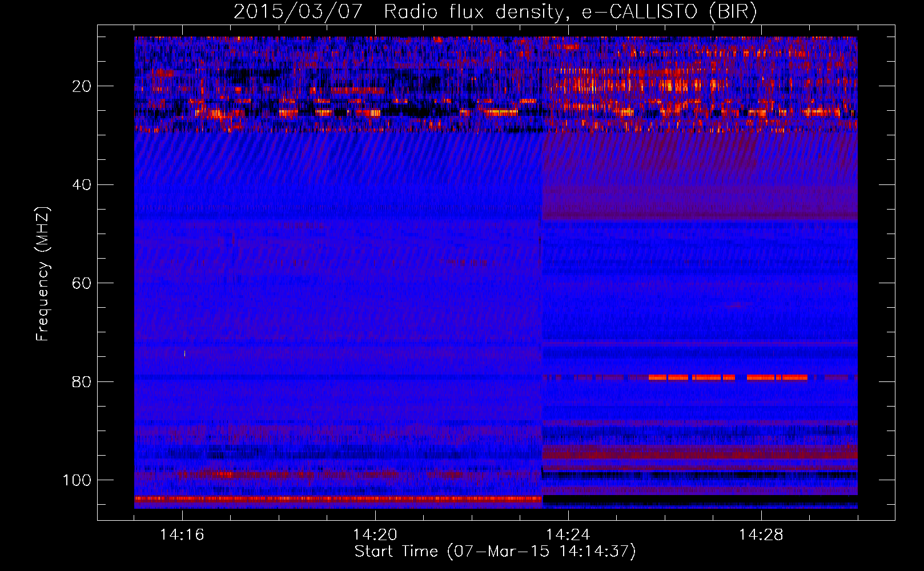Screen dimensions: 924x571
Task: Click the "Start Time (07-Mar-15 14:14:37)" label
Action: [495, 551]
